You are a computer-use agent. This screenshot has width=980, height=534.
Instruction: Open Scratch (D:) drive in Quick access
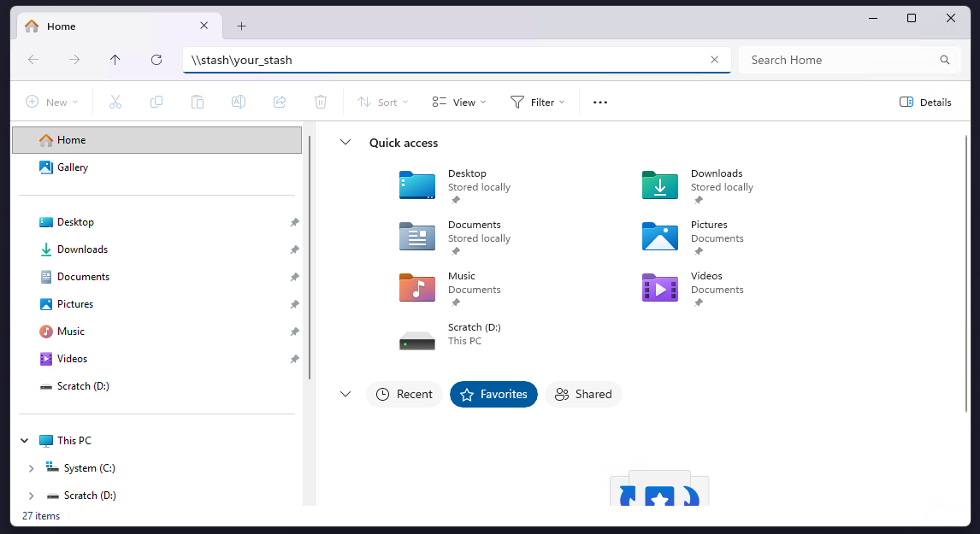(x=417, y=338)
